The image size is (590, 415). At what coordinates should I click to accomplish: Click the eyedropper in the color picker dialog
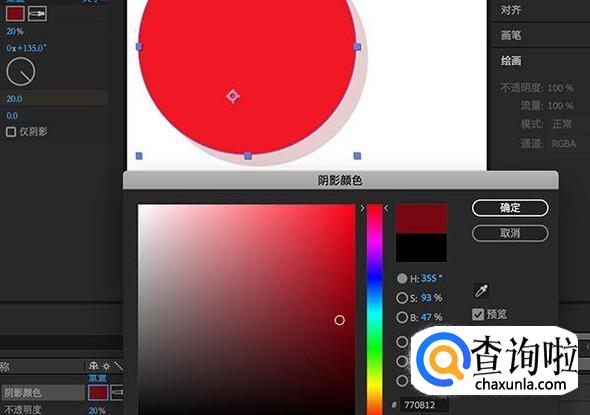[481, 290]
